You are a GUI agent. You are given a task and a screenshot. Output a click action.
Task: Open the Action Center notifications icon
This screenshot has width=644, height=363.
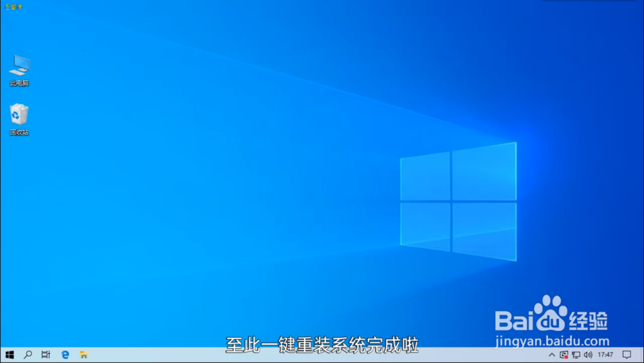[627, 355]
